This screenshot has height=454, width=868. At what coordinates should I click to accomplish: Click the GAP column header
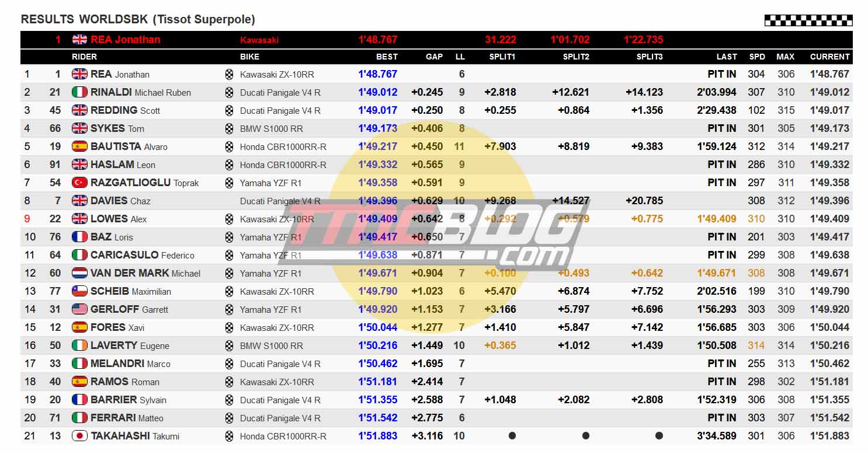click(434, 57)
